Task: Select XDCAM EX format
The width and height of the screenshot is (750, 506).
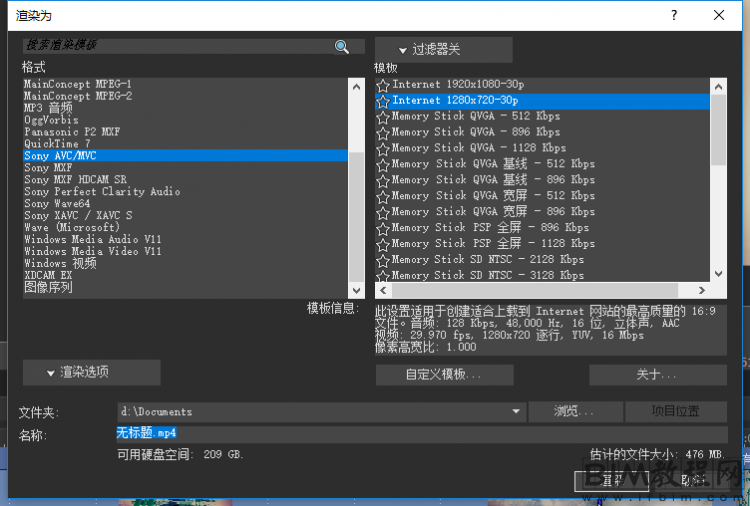Action: 186,275
